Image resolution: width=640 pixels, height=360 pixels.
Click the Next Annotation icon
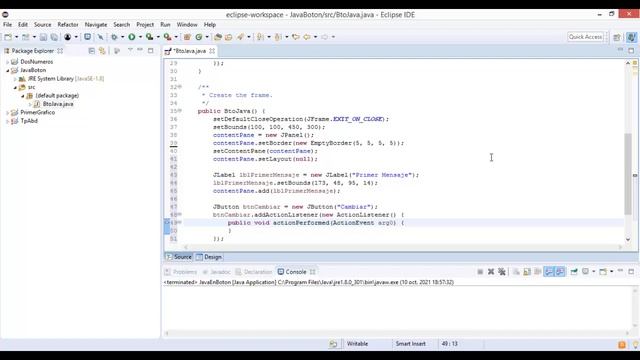tap(260, 37)
